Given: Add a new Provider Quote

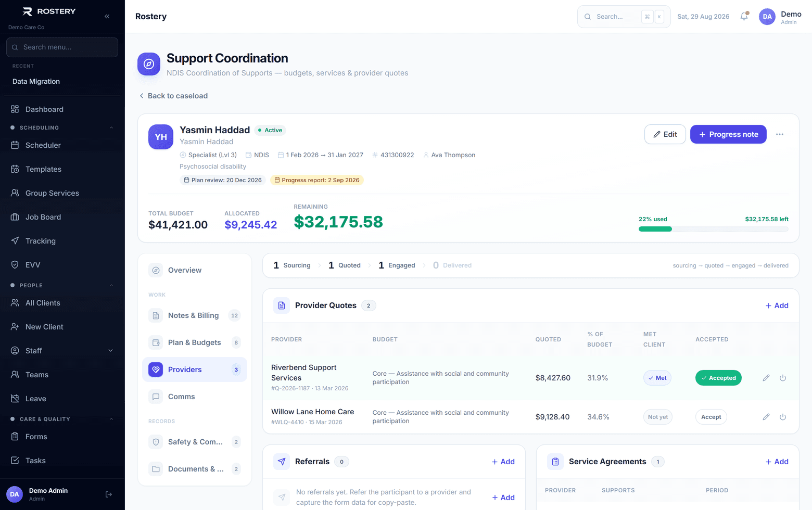Looking at the screenshot, I should pos(777,305).
